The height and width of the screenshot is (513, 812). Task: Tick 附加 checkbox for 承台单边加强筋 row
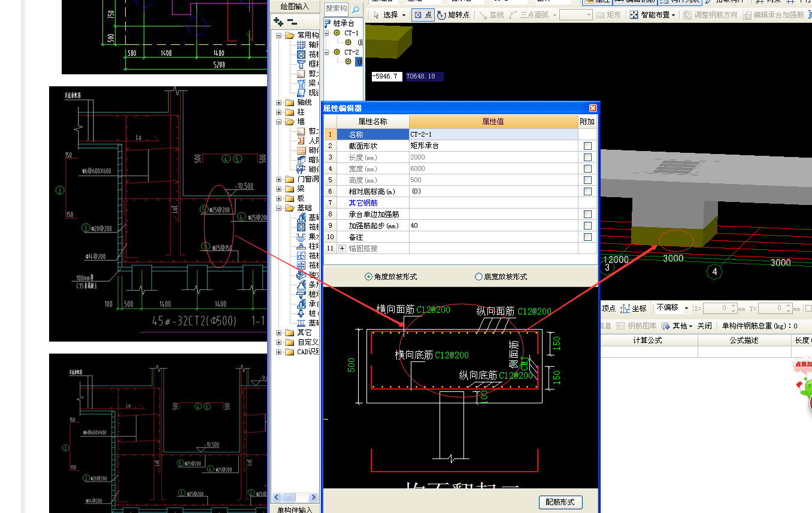pyautogui.click(x=587, y=214)
